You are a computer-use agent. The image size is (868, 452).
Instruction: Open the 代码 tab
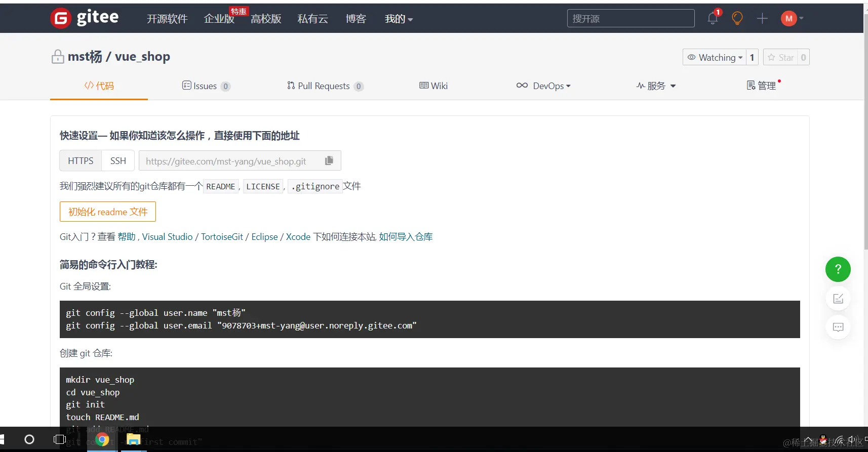tap(99, 86)
